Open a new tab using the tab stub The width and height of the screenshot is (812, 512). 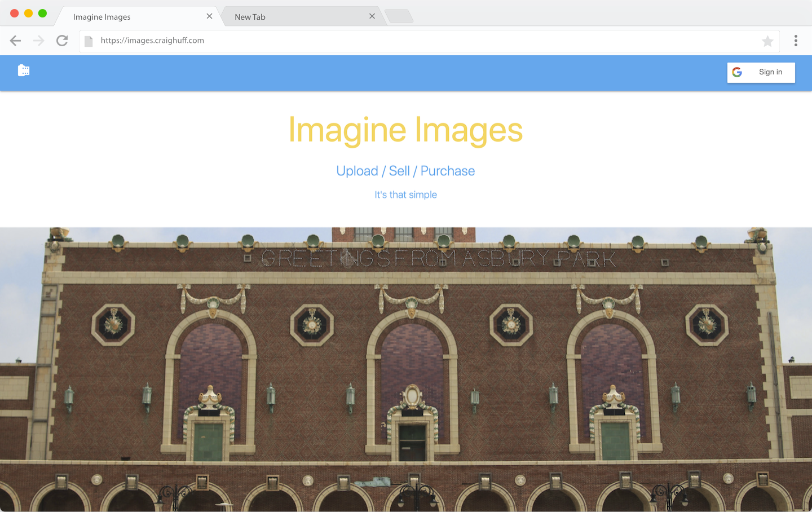point(399,16)
